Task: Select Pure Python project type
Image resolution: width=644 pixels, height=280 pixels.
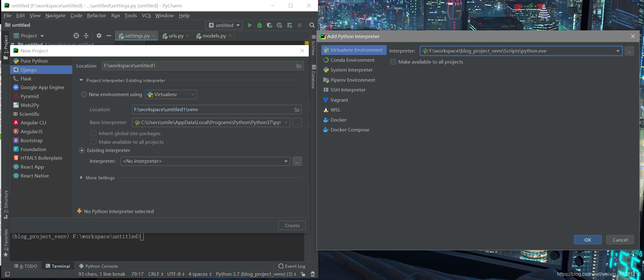Action: point(41,61)
